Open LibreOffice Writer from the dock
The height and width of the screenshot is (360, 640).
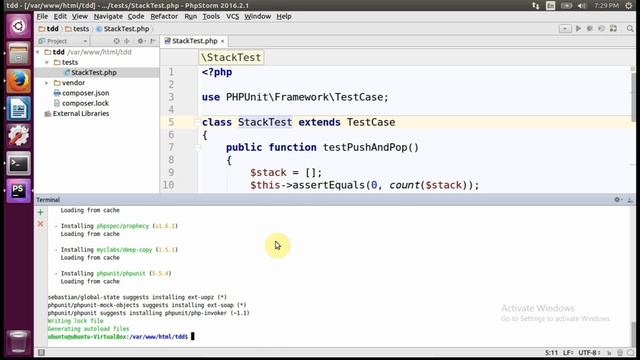[18, 109]
